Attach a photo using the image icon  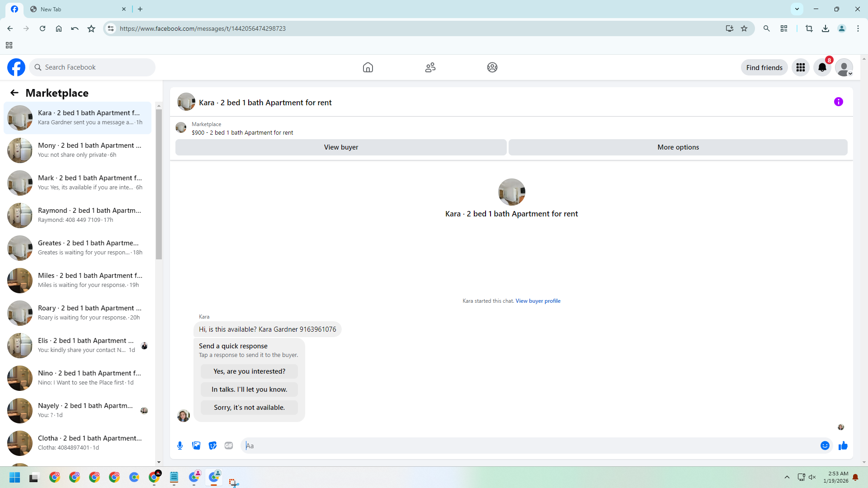[x=196, y=446]
